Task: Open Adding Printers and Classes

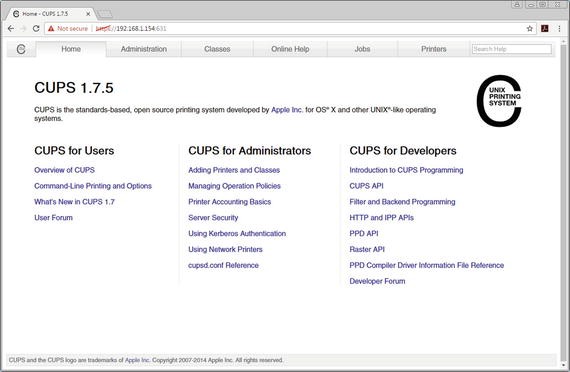Action: 234,170
